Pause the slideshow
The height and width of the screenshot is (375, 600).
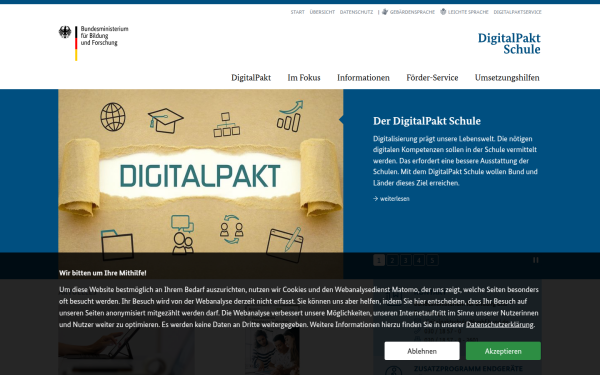coord(536,260)
